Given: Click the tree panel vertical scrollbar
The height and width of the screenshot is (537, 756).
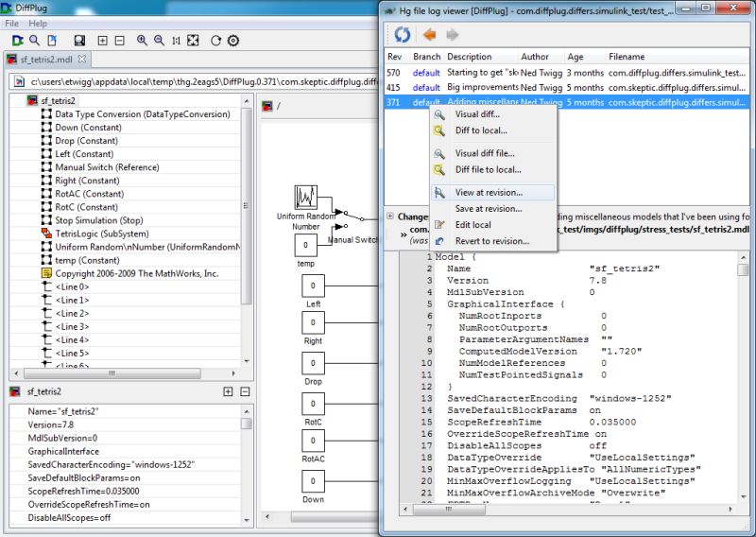Looking at the screenshot, I should pos(247,206).
